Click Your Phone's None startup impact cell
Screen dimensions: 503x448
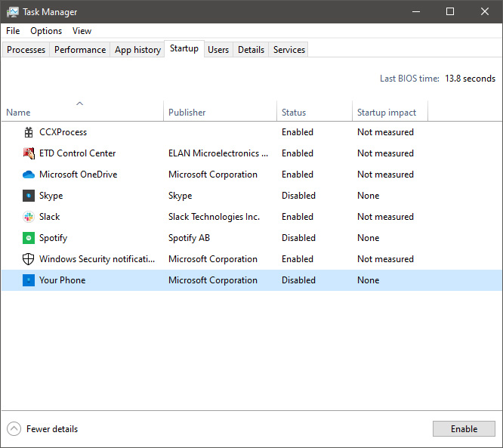369,280
